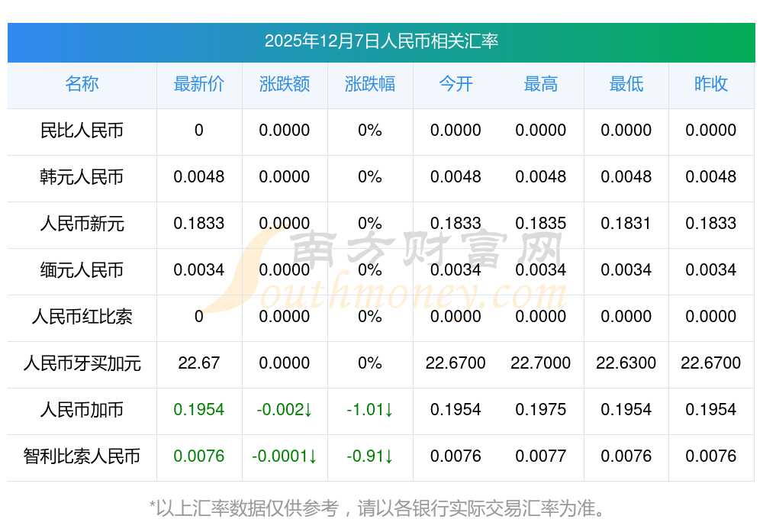Click the 2025年12月7日人民币相关汇率 title banner
The image size is (763, 532).
(381, 41)
